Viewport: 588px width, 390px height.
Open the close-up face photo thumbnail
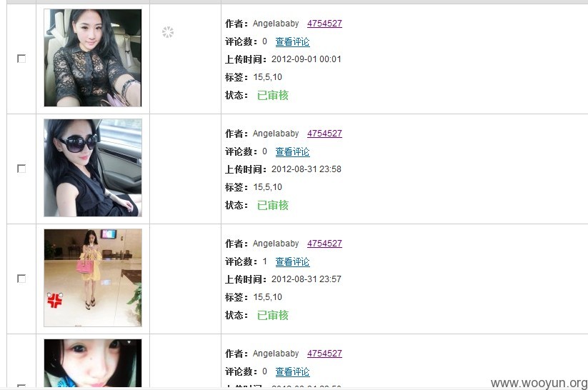(93, 363)
